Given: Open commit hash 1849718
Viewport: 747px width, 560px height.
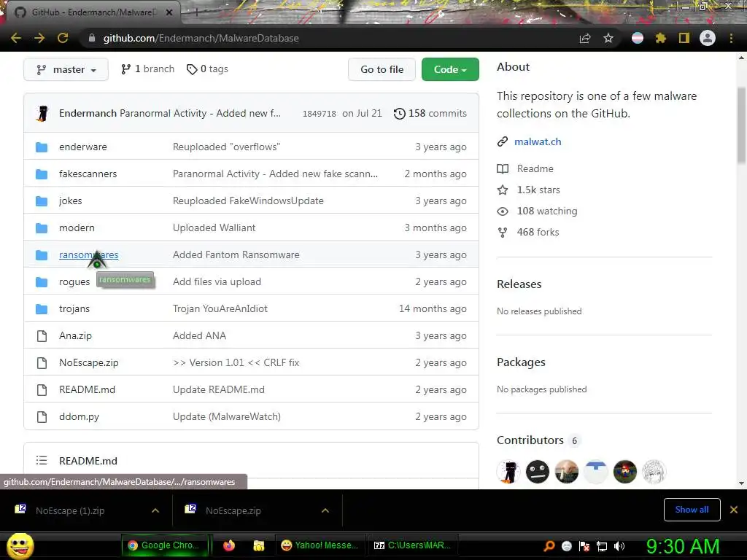Looking at the screenshot, I should [x=320, y=114].
